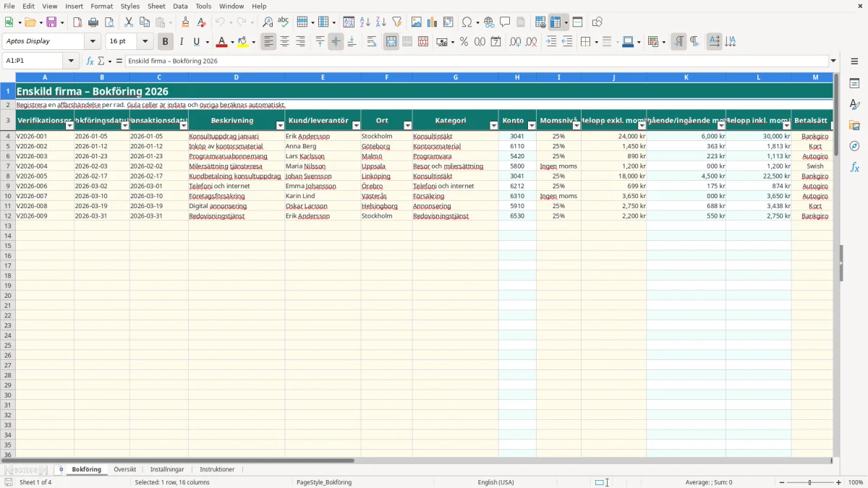Insert an Image via toolbar icon

(417, 22)
